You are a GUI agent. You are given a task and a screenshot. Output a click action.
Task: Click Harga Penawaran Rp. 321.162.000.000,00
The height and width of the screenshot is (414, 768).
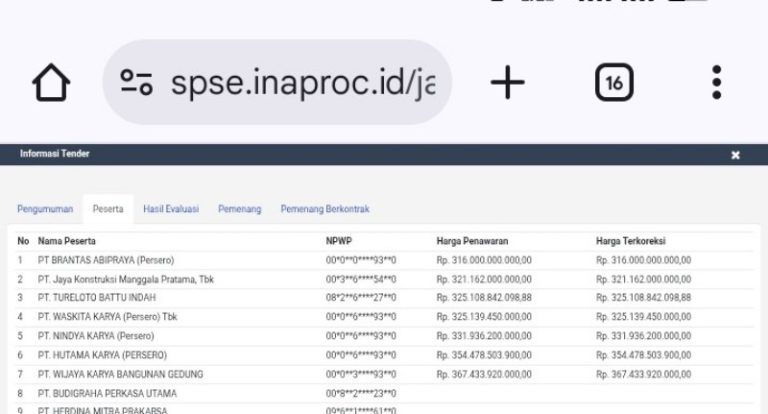[x=484, y=279]
